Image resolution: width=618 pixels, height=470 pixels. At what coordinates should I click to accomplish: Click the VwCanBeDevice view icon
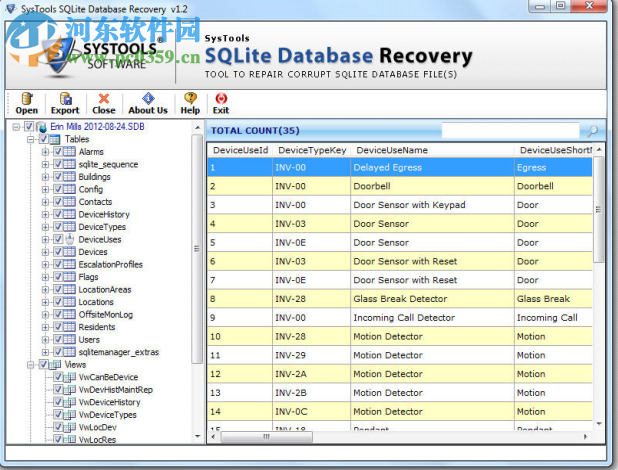coord(69,377)
